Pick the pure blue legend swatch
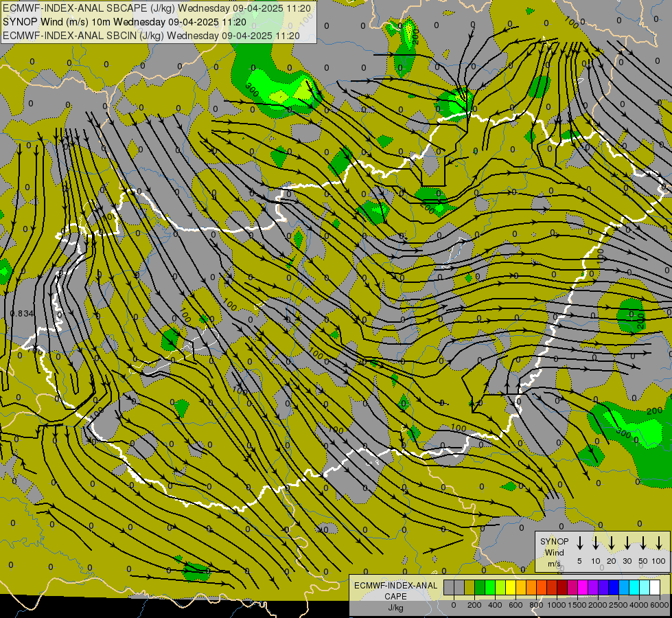Viewport: 672px width, 618px height. coord(614,587)
